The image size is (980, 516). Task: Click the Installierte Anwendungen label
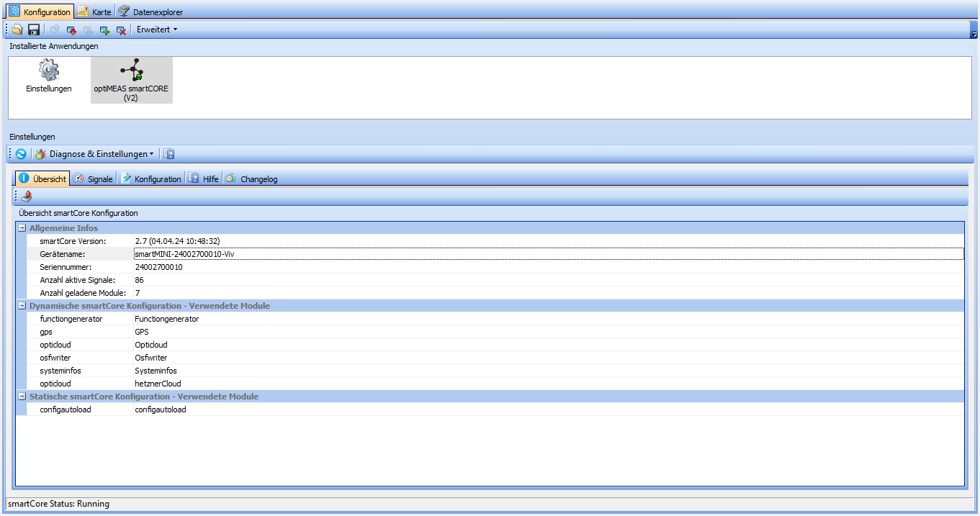point(54,46)
